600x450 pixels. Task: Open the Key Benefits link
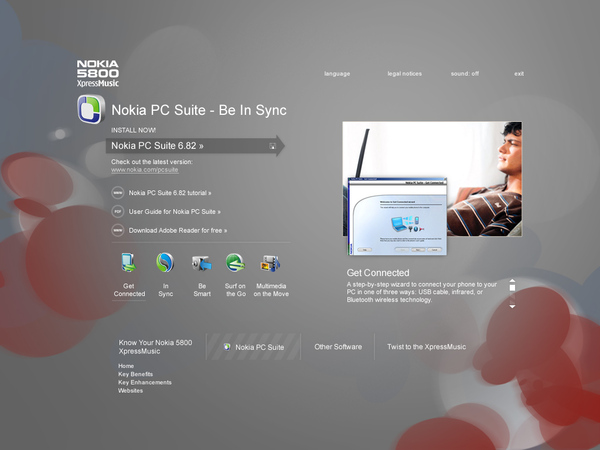pos(135,374)
